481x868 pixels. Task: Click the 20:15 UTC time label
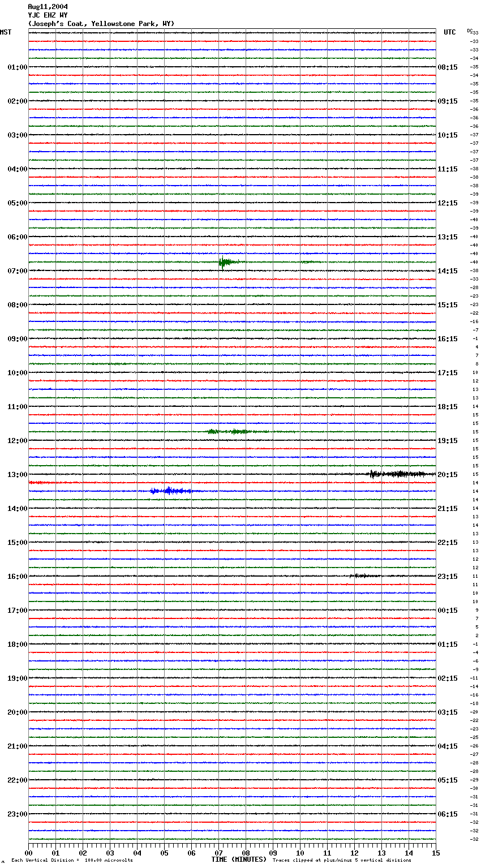(448, 475)
